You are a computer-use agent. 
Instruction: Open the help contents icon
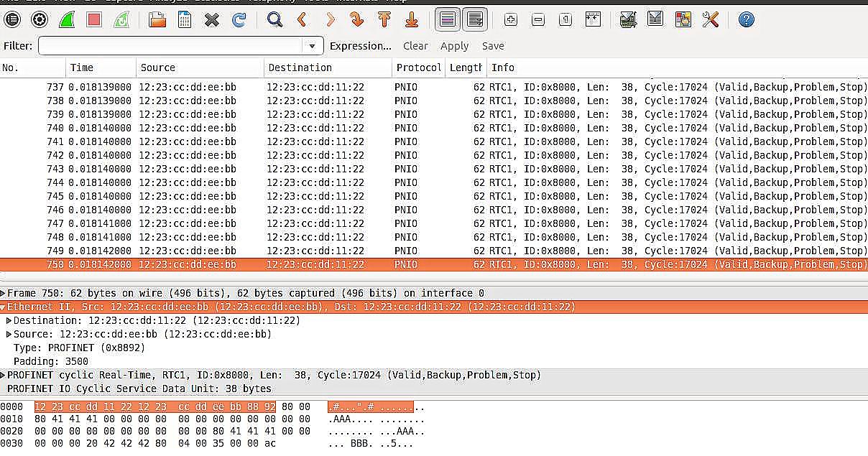coord(747,19)
